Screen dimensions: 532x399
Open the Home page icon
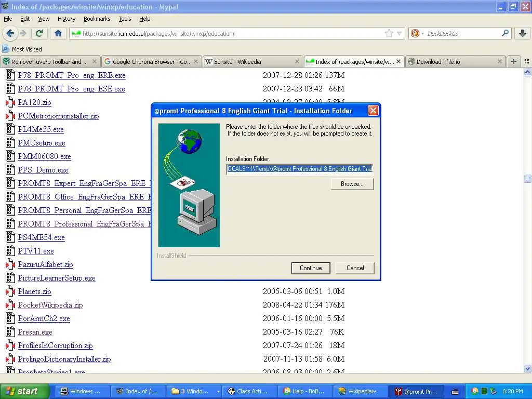point(58,33)
